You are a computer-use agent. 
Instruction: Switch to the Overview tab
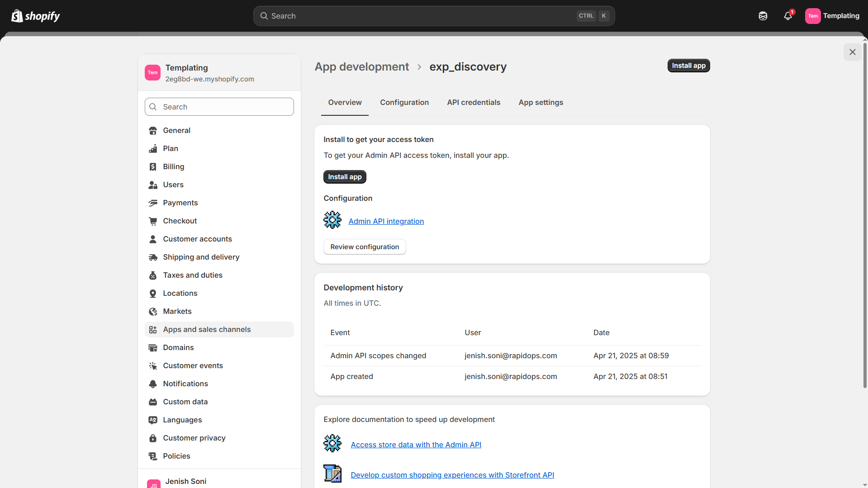pyautogui.click(x=345, y=103)
